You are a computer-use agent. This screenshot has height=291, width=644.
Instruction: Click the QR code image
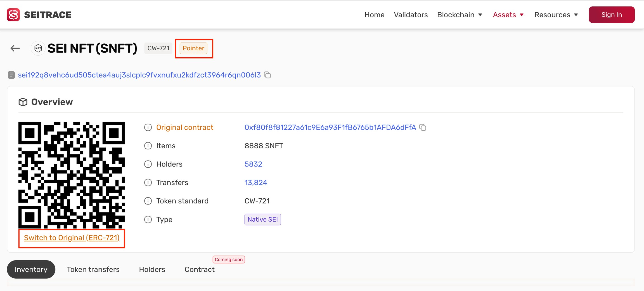click(x=72, y=175)
